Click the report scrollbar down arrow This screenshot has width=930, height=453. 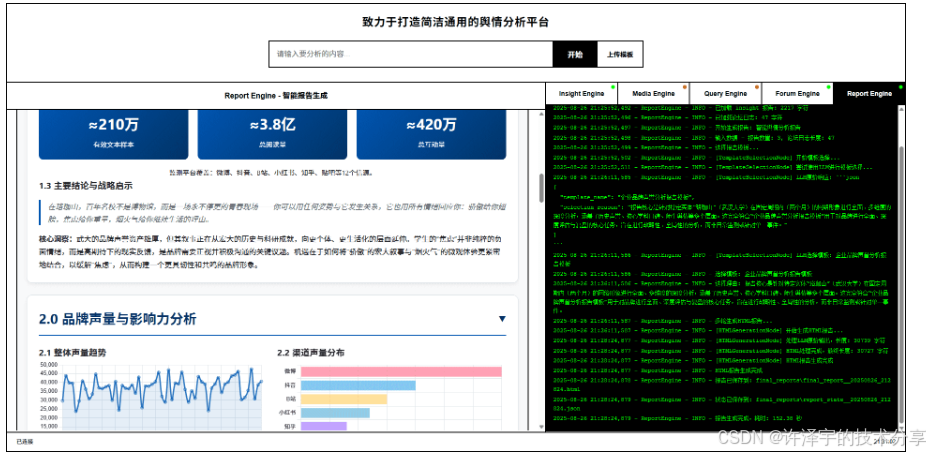click(x=541, y=426)
